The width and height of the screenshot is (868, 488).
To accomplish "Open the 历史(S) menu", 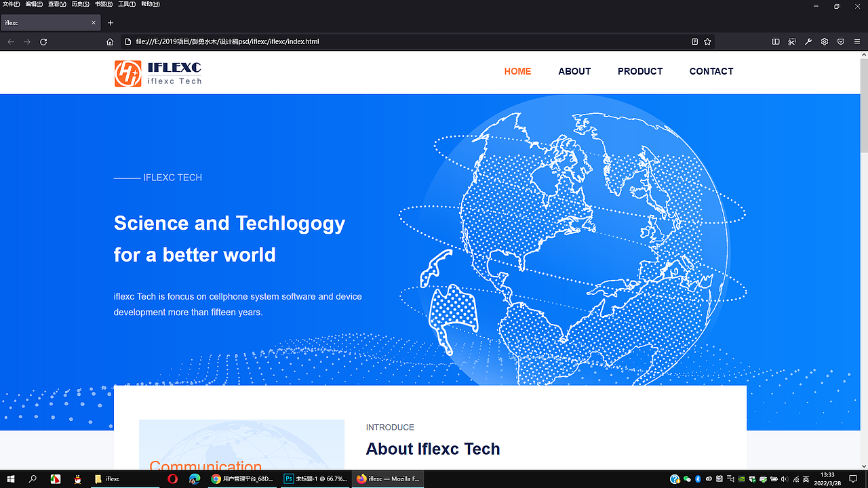I will [x=80, y=4].
